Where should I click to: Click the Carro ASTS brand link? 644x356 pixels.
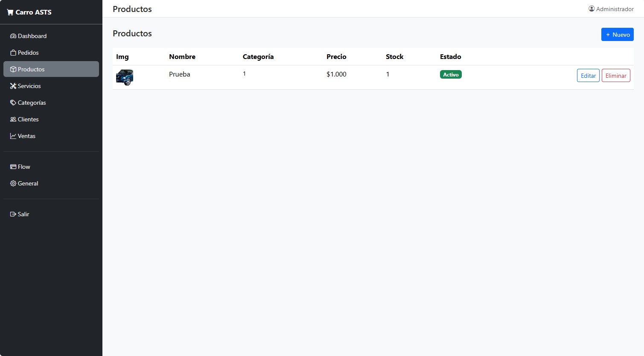coord(29,12)
